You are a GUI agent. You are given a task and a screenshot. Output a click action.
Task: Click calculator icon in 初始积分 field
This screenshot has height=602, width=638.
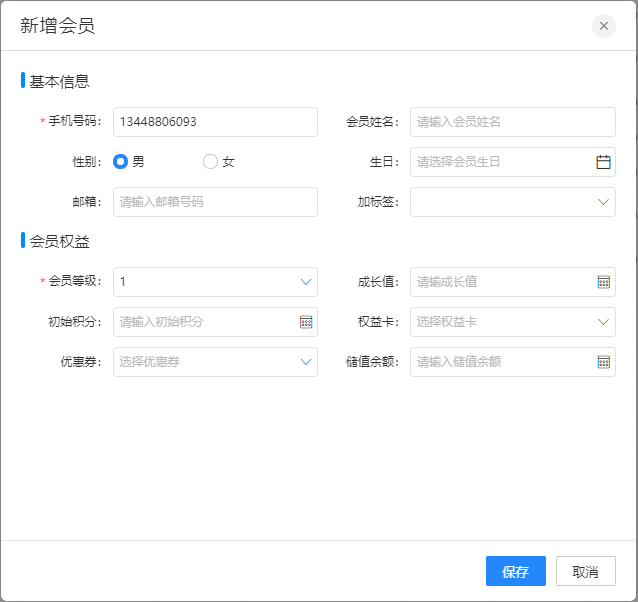pyautogui.click(x=306, y=322)
